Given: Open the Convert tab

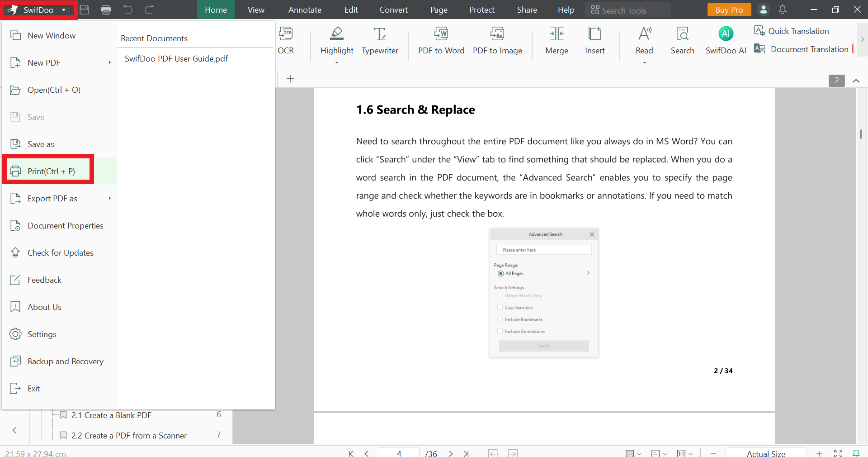Looking at the screenshot, I should [393, 10].
